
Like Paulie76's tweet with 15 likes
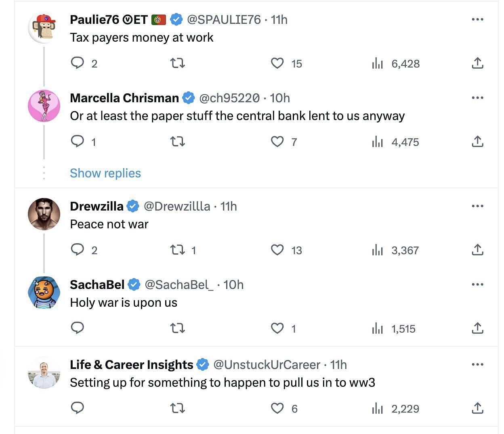click(x=277, y=63)
